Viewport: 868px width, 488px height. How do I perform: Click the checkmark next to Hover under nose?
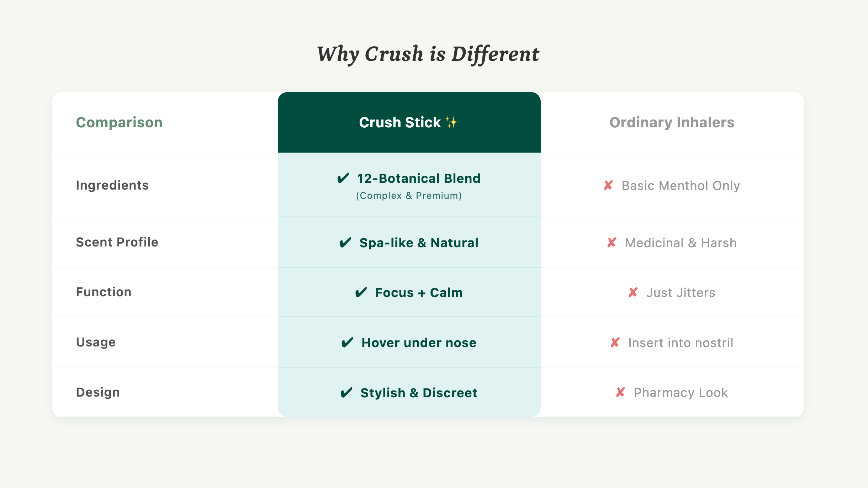[347, 343]
